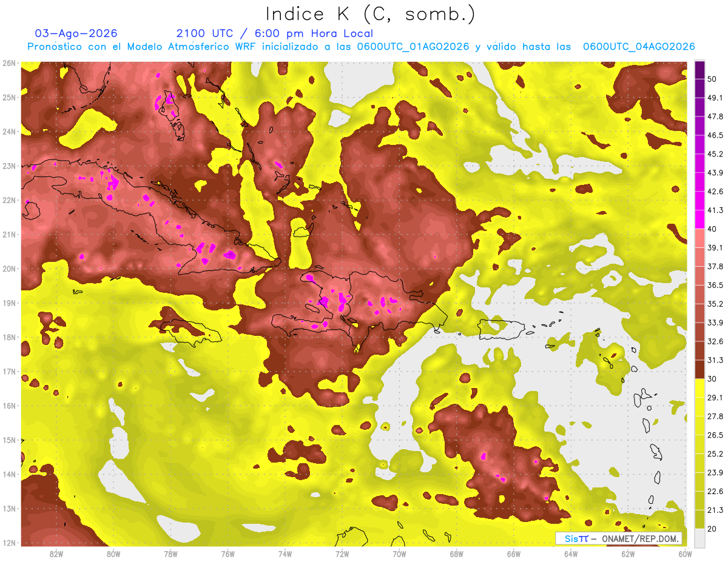The image size is (728, 562).
Task: Click the "78W" longitude label
Action: tap(170, 554)
